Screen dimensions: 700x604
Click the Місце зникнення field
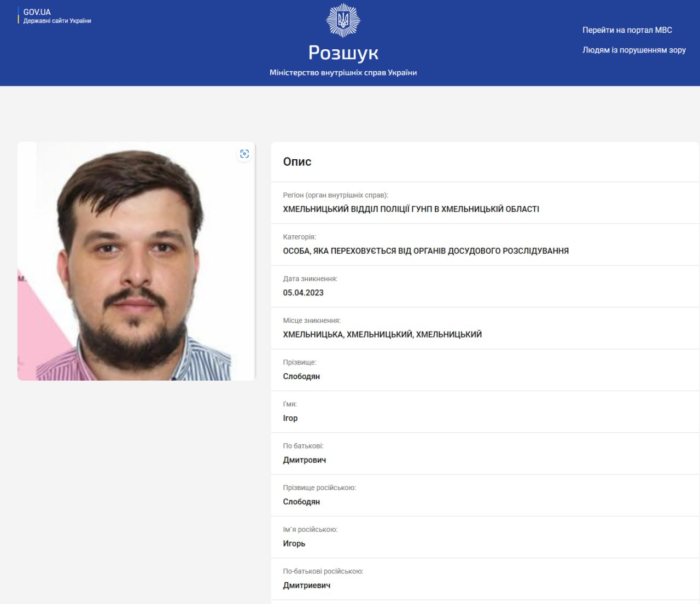pos(383,334)
